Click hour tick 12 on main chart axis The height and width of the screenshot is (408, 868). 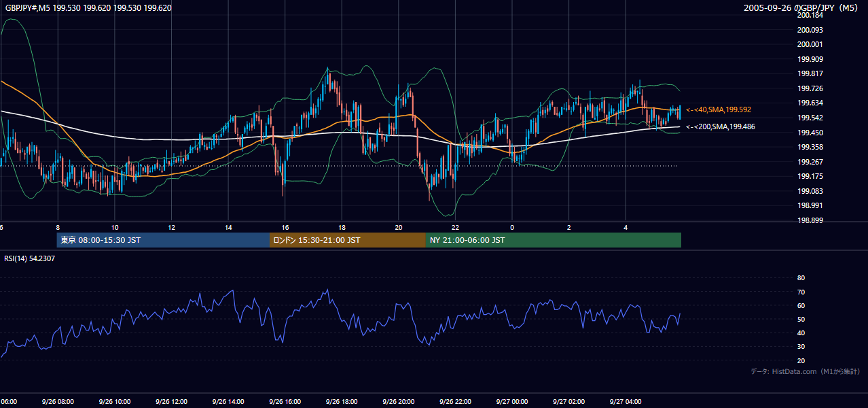click(172, 228)
